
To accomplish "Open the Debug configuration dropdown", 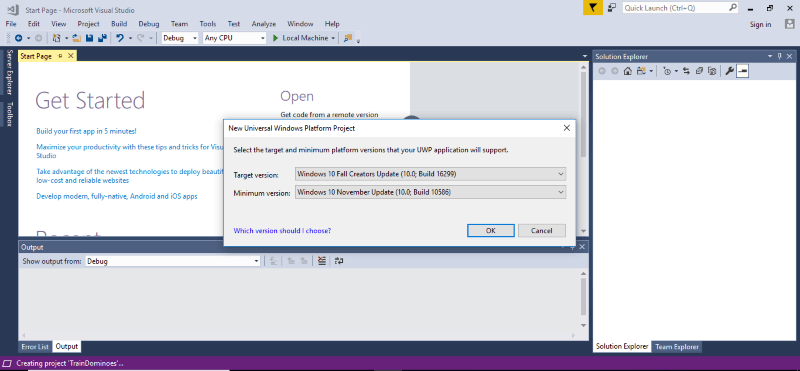I will click(180, 38).
